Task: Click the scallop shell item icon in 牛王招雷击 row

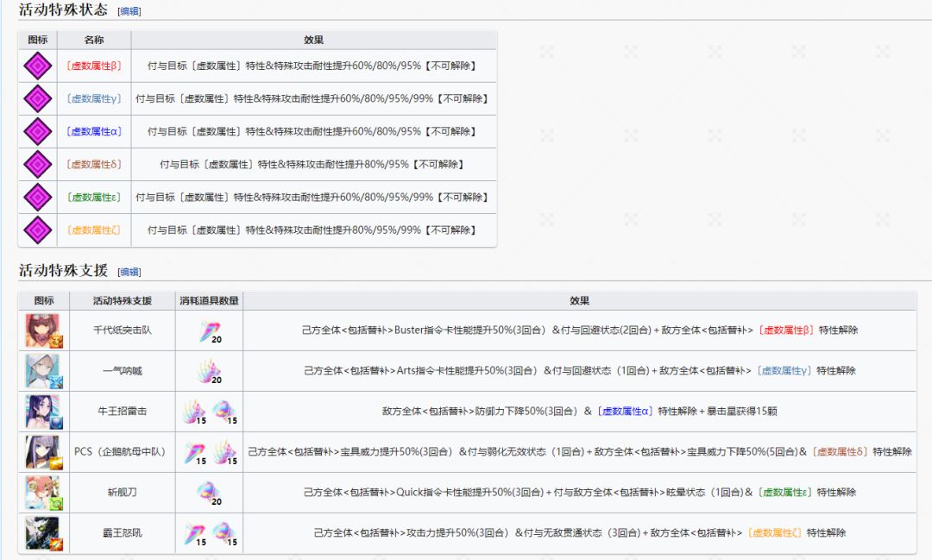Action: tap(194, 412)
